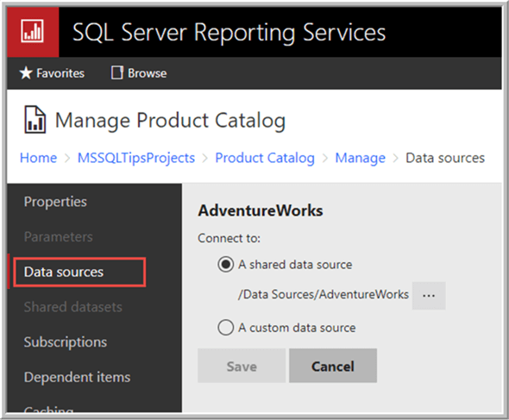The image size is (509, 420).
Task: Click the report icon beside Manage Product Catalog
Action: (x=35, y=119)
